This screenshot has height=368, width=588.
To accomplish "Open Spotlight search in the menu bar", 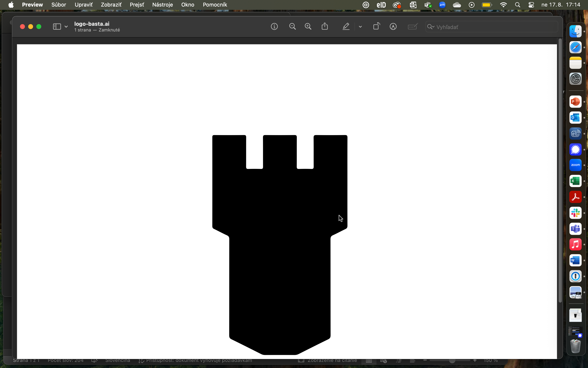I will [518, 5].
